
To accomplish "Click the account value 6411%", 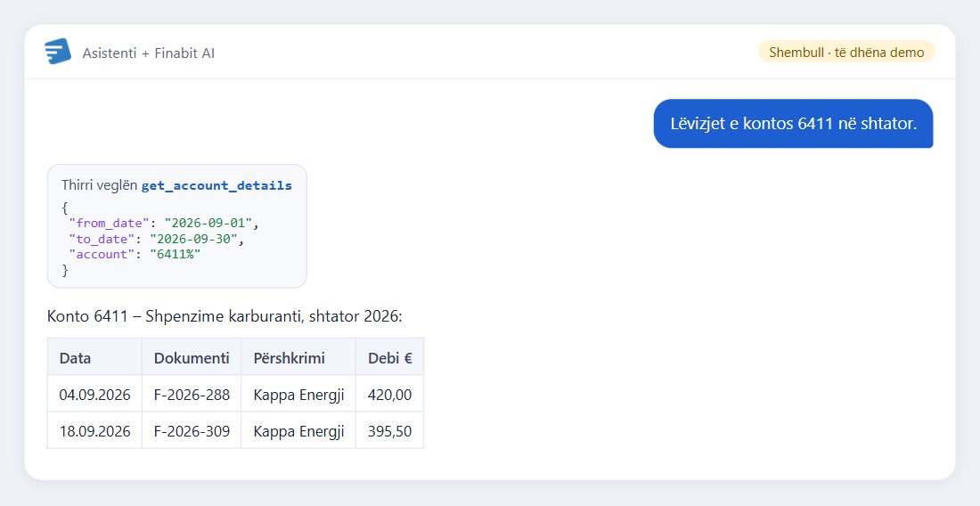I will (x=175, y=254).
